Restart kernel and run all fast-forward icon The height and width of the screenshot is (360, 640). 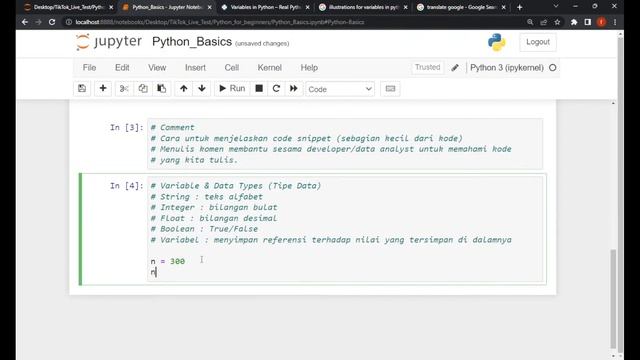click(x=293, y=89)
